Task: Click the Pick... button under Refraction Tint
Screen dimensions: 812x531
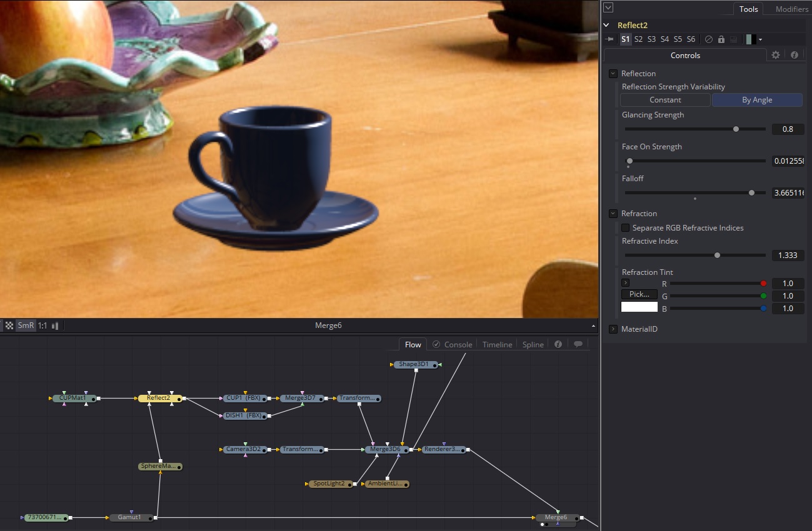Action: (638, 294)
